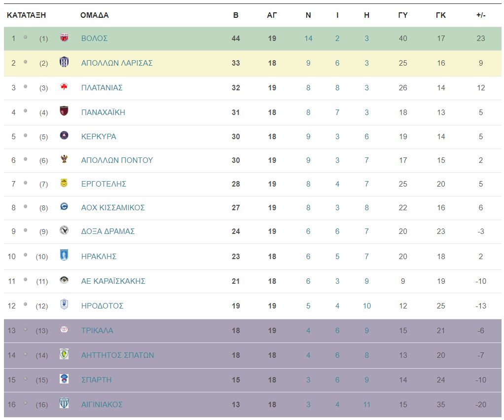Screen dimensions: 504x420
Task: Open the ΤΡΙΚΑΛΑ team link
Action: (97, 331)
